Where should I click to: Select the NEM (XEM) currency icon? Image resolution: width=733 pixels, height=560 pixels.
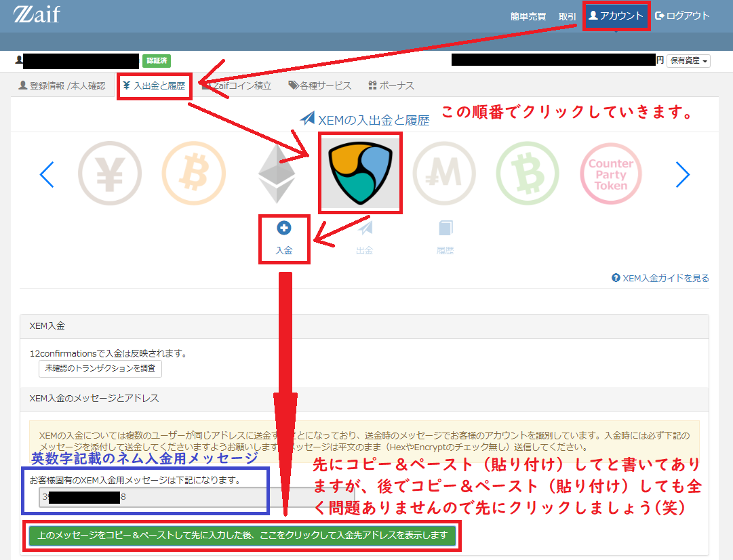360,172
